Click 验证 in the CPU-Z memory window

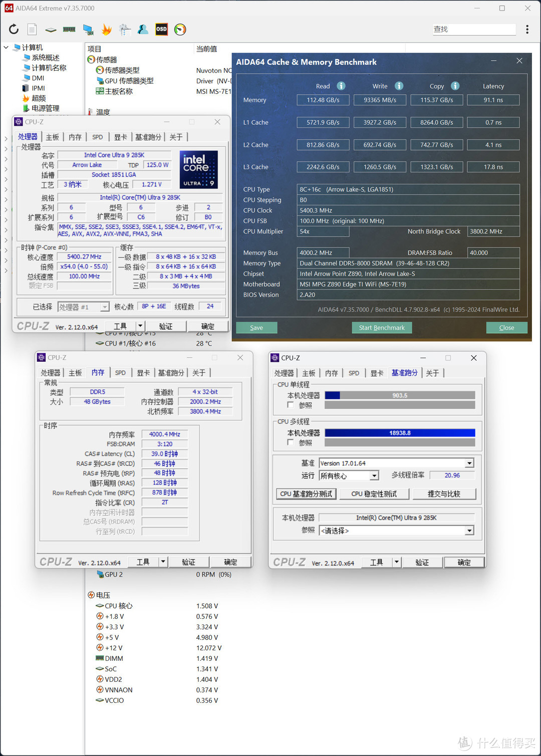pos(189,562)
